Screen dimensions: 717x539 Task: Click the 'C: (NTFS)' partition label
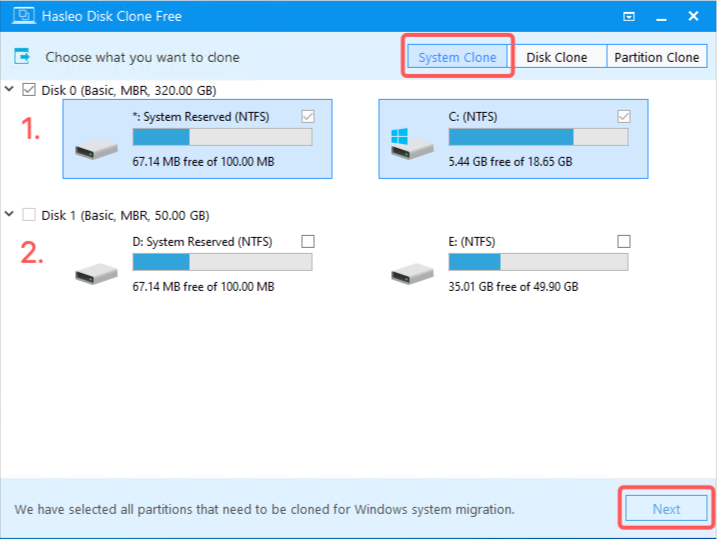pyautogui.click(x=472, y=117)
